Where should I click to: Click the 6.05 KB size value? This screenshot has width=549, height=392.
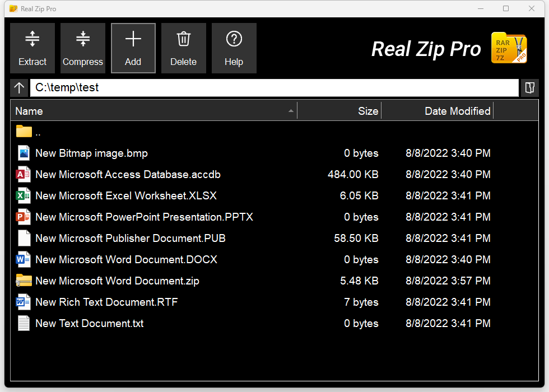(x=359, y=195)
